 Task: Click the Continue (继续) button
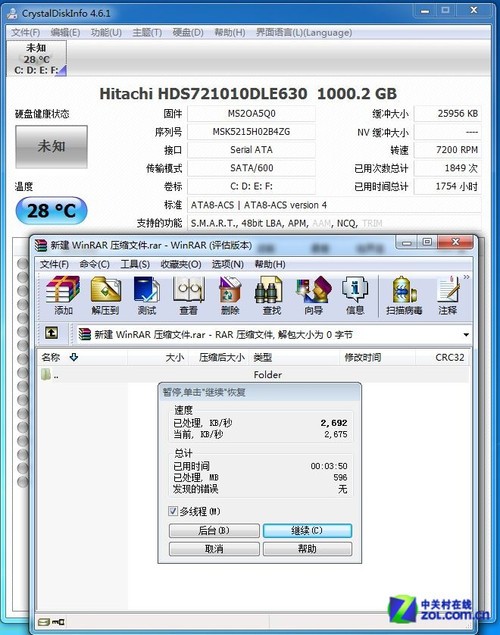click(x=307, y=531)
